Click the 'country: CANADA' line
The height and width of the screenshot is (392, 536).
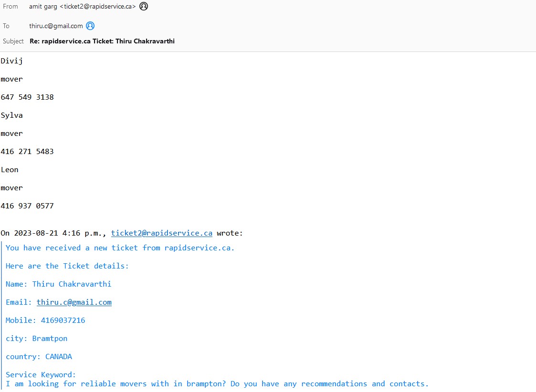click(x=39, y=357)
